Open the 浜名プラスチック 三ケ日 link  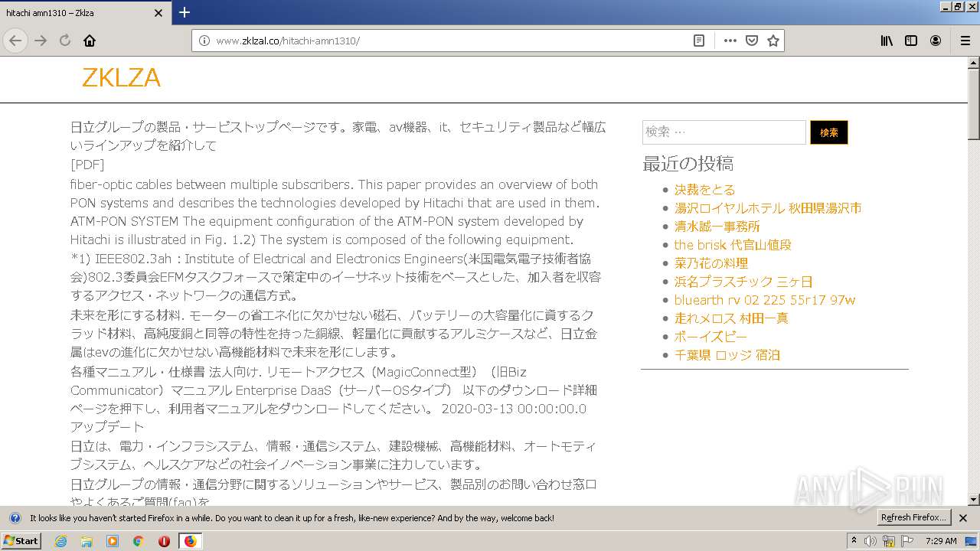[x=743, y=282]
